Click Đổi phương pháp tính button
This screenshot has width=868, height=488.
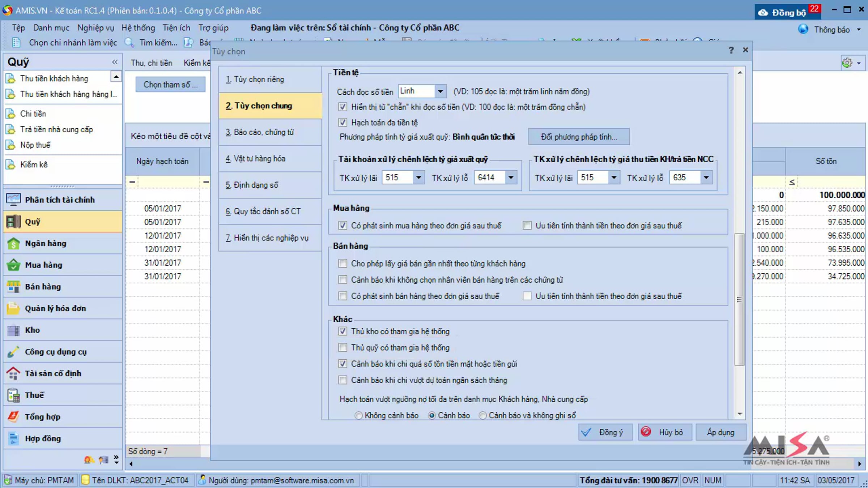coord(579,137)
